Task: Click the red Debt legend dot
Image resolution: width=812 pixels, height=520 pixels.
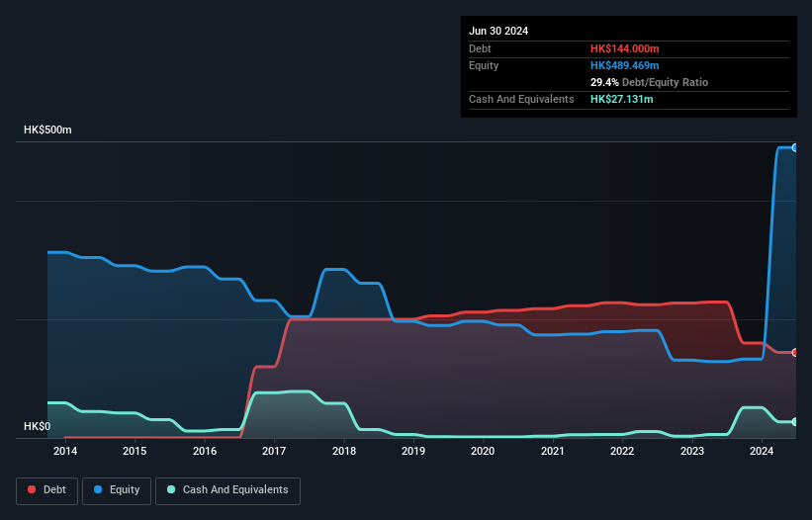Action: (x=32, y=489)
